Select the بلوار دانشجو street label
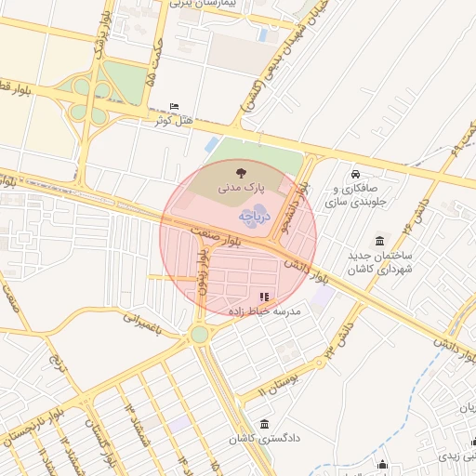Screen dimensions: 476x476 pyautogui.click(x=296, y=208)
